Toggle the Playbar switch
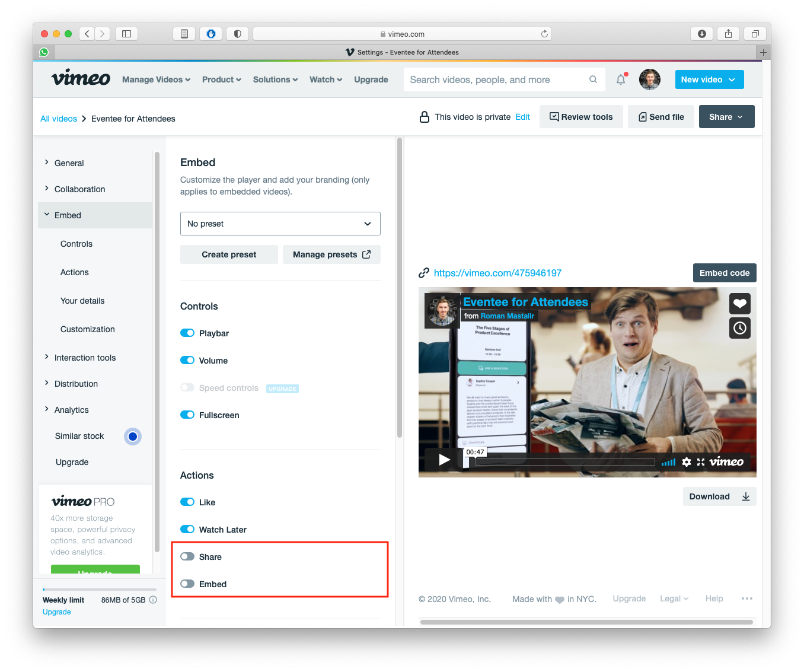 pyautogui.click(x=187, y=333)
